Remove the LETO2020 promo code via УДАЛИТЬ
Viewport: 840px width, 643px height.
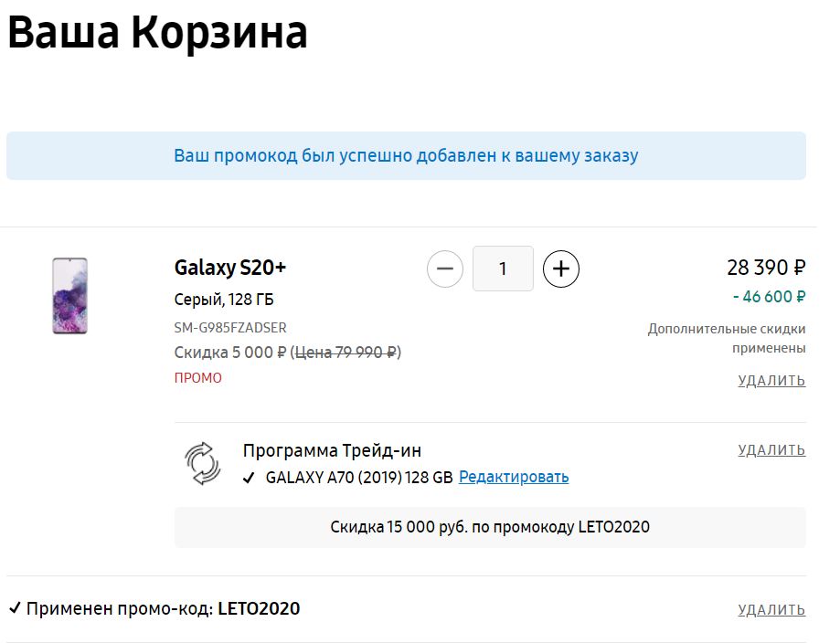[x=771, y=610]
